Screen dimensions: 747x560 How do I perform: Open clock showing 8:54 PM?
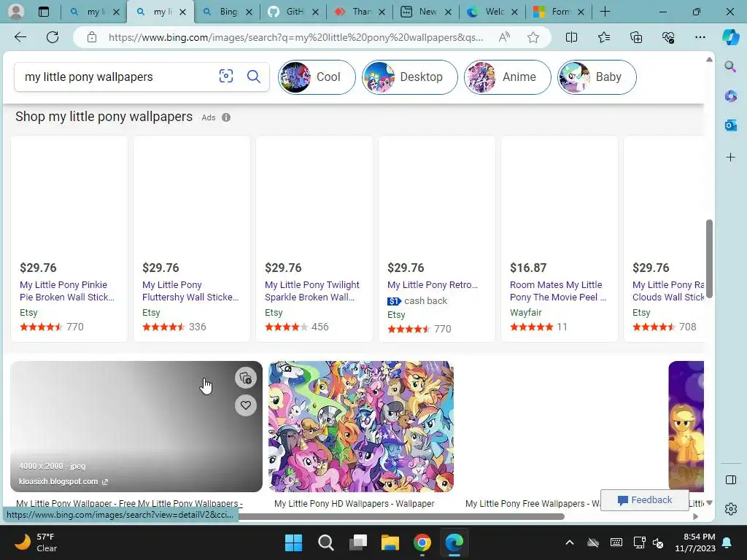[x=695, y=542]
